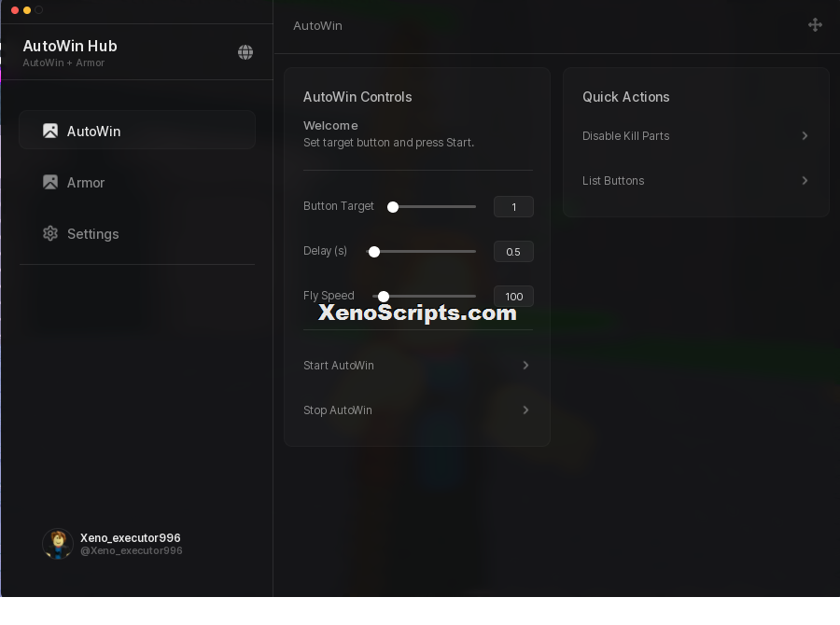Open the AutoWin sidebar tab

click(137, 131)
